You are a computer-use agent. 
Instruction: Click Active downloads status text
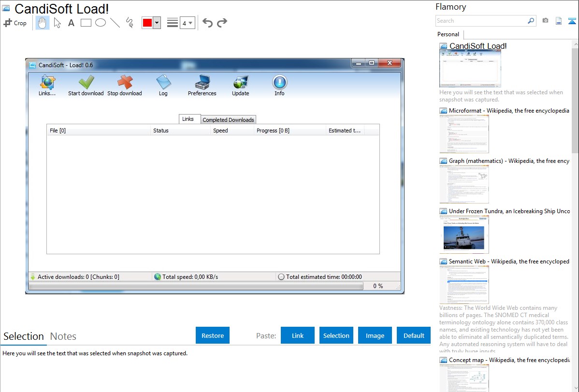click(x=78, y=277)
